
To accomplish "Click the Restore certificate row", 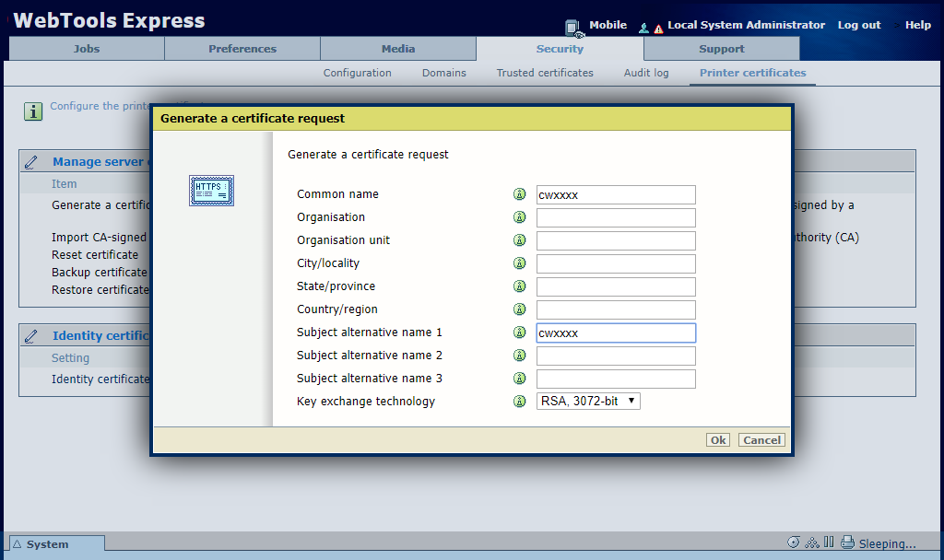I will 100,290.
